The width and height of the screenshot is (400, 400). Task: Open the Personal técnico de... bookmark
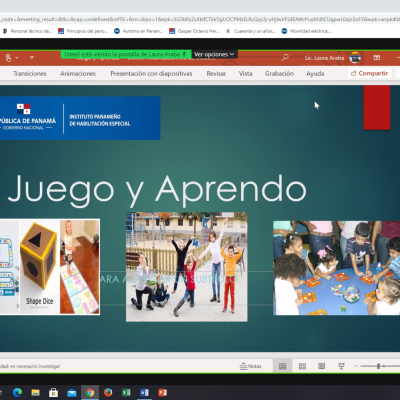(27, 31)
